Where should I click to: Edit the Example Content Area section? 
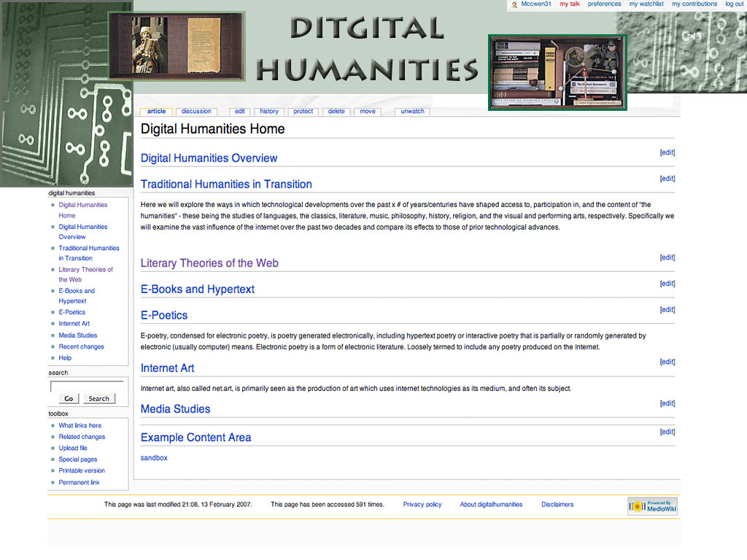tap(667, 432)
